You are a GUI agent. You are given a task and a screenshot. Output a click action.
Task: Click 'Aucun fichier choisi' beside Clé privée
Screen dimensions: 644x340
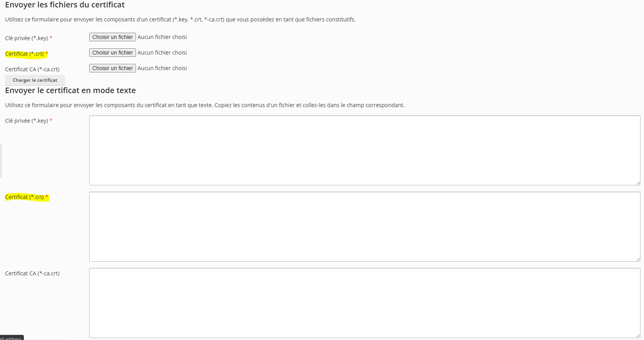pos(162,37)
